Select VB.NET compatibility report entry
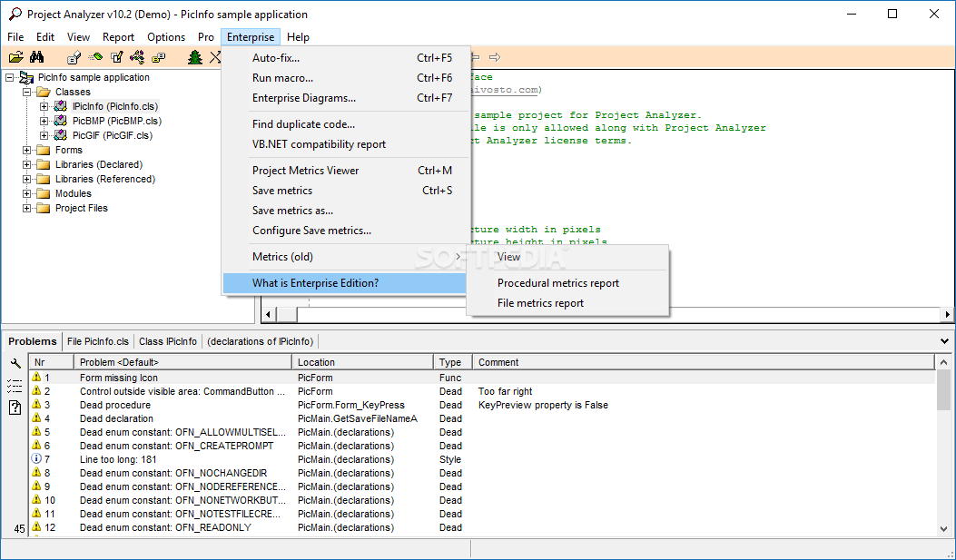 point(346,144)
